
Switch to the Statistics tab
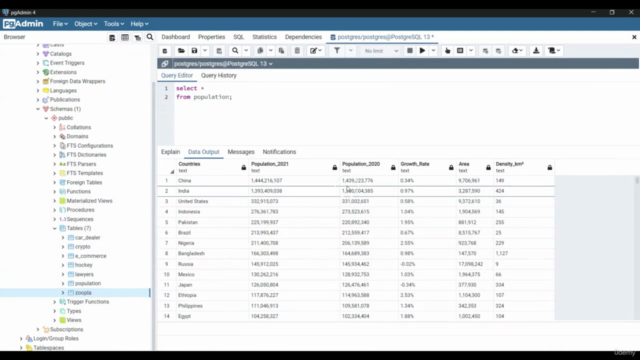264,37
